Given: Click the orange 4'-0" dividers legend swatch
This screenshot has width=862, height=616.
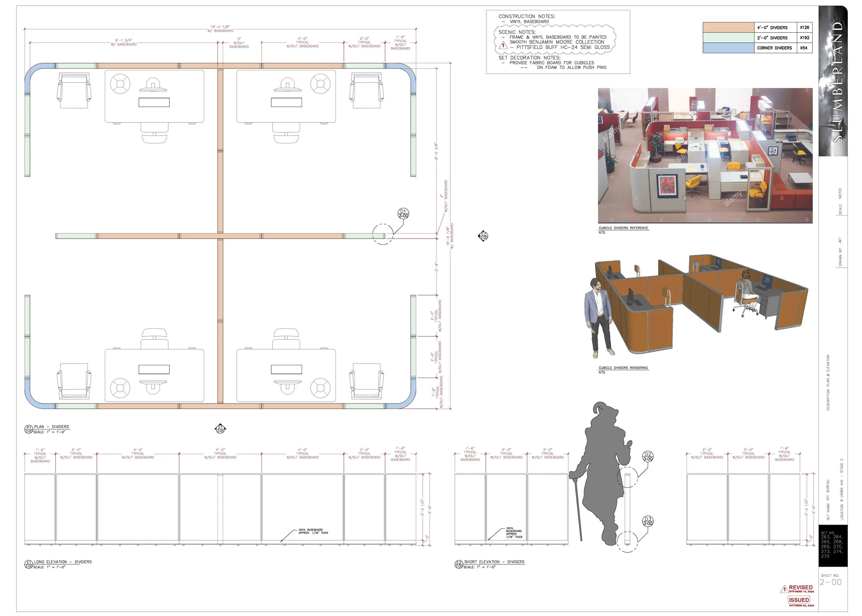Looking at the screenshot, I should (728, 27).
